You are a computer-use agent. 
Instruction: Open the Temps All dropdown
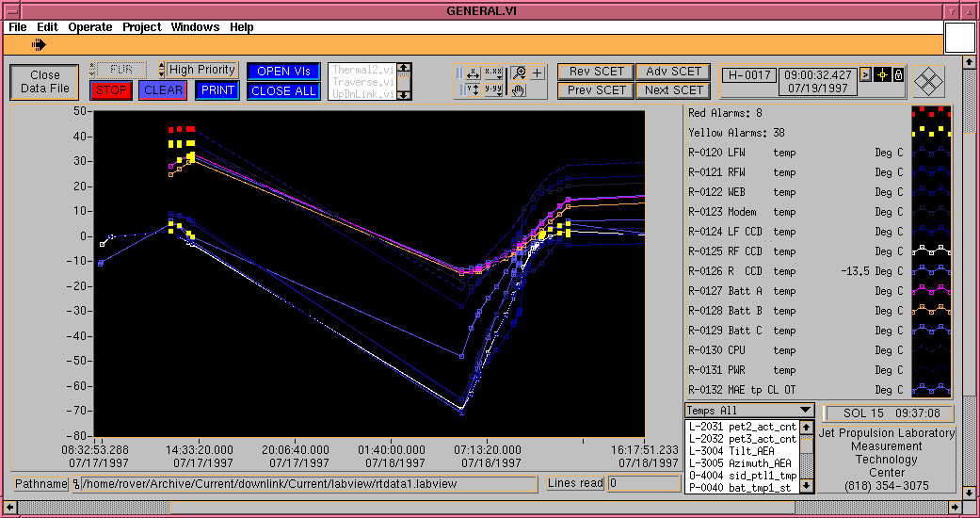tap(748, 410)
